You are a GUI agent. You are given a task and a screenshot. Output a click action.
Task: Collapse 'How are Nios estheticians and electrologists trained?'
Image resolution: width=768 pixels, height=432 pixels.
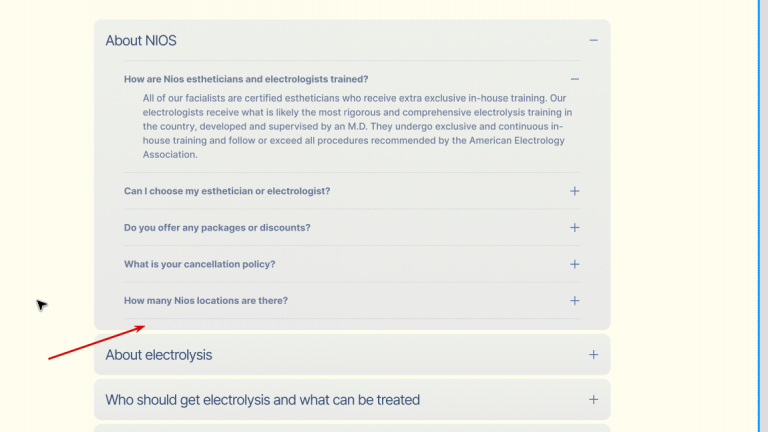tap(246, 79)
